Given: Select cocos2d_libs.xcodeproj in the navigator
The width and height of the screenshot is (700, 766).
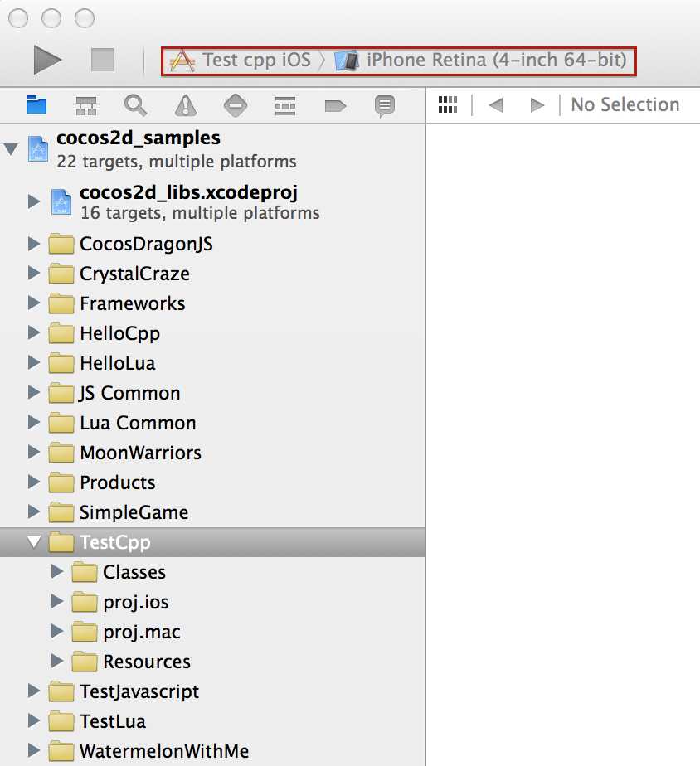Looking at the screenshot, I should point(212,202).
